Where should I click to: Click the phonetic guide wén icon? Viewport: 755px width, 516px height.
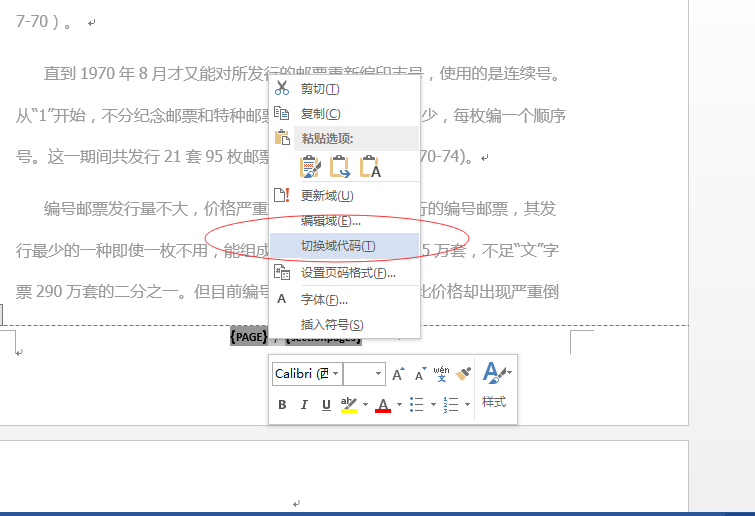coord(442,374)
